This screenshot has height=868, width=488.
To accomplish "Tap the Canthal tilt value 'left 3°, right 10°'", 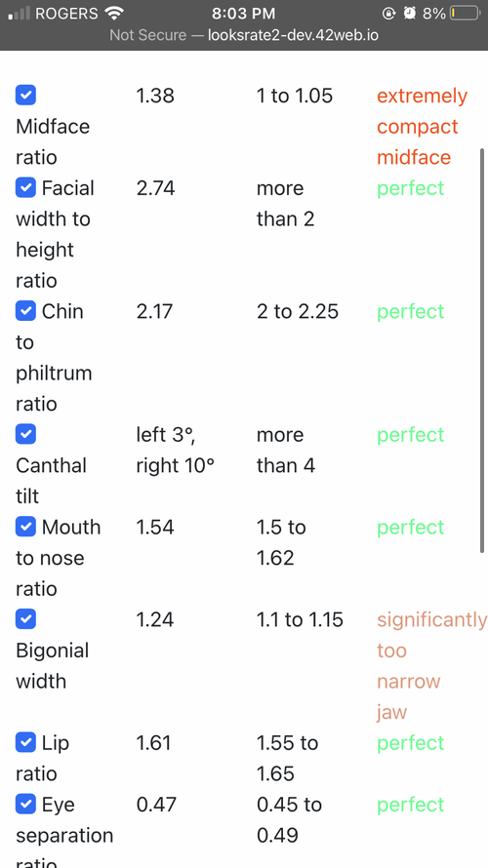I will 175,450.
